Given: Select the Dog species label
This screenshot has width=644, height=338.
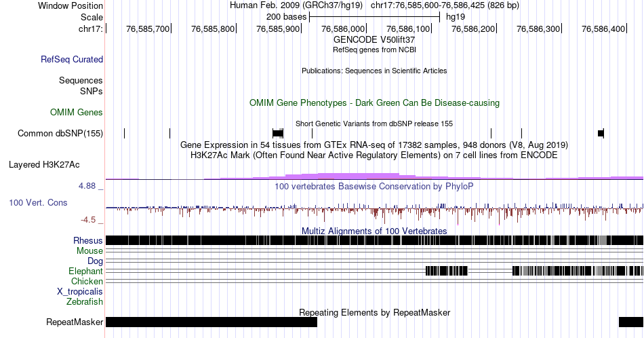Looking at the screenshot, I should (x=95, y=261).
